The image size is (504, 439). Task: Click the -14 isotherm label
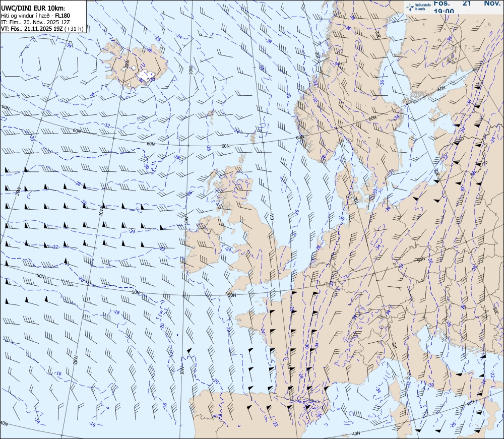[x=37, y=421]
